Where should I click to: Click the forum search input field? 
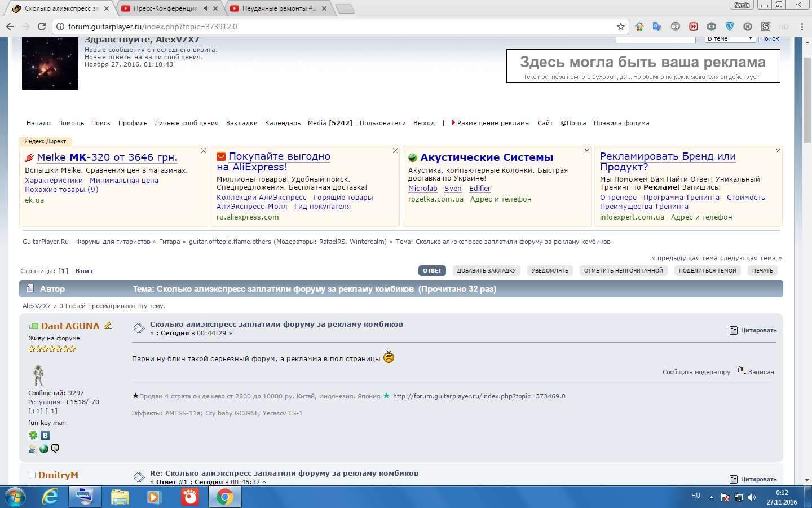pyautogui.click(x=655, y=38)
